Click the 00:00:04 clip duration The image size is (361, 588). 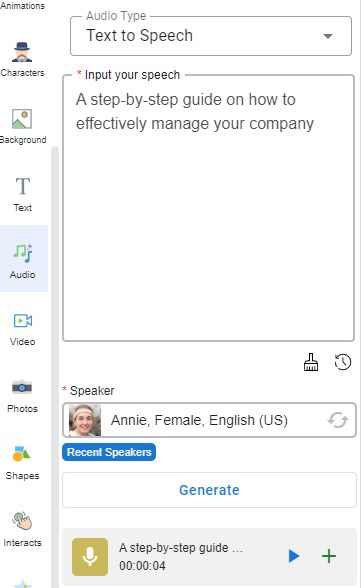[x=142, y=566]
